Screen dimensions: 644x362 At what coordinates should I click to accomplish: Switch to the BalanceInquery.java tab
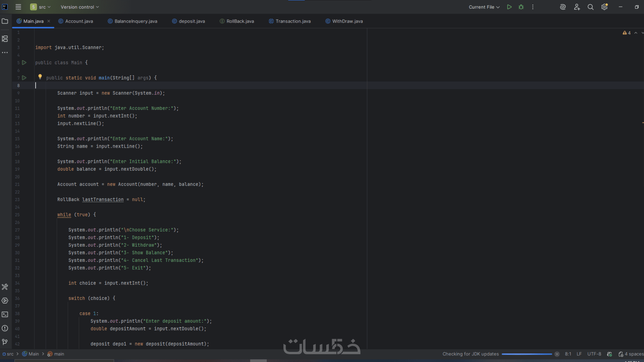132,21
